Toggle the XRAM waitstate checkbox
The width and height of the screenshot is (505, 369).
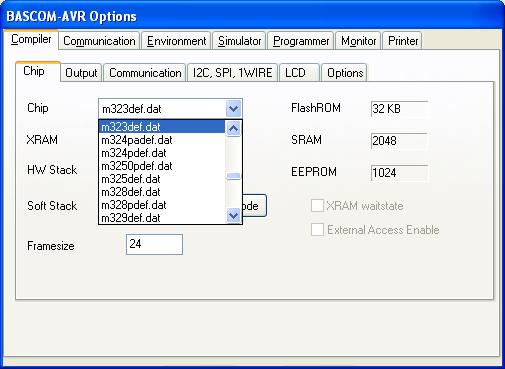point(317,205)
